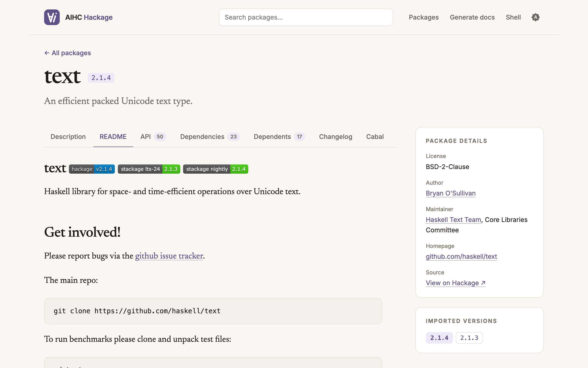Viewport: 588px width, 368px height.
Task: Open Generate docs page
Action: pyautogui.click(x=472, y=17)
